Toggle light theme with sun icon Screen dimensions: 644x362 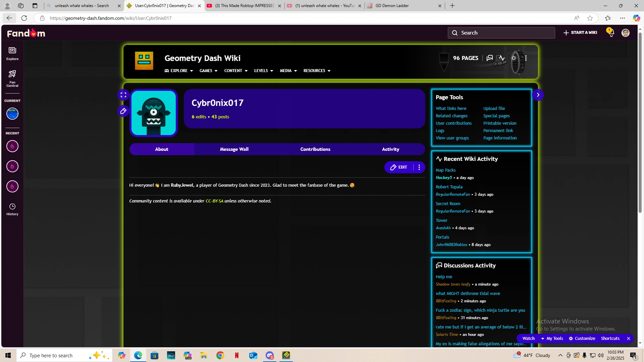514,58
